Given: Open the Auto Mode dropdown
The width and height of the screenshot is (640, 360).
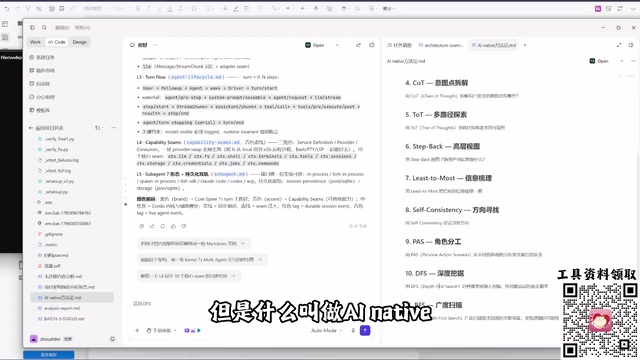Looking at the screenshot, I should point(326,330).
